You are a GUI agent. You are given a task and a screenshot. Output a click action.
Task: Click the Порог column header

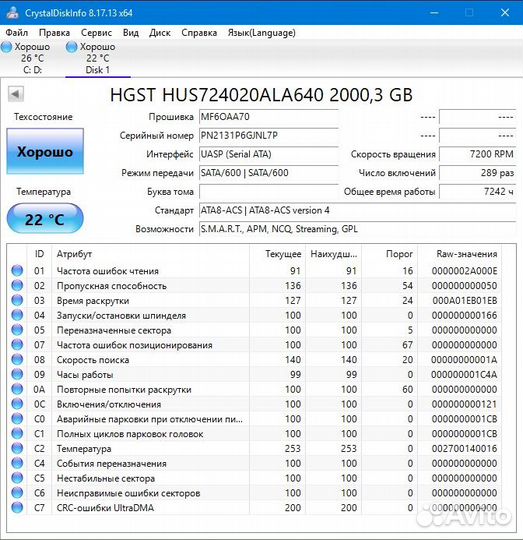[x=389, y=254]
